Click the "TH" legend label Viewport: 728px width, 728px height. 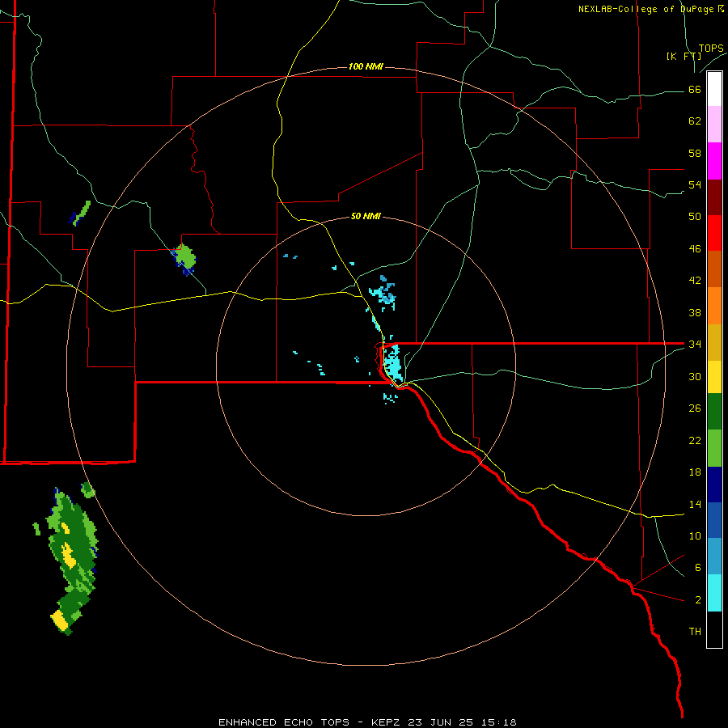[695, 632]
